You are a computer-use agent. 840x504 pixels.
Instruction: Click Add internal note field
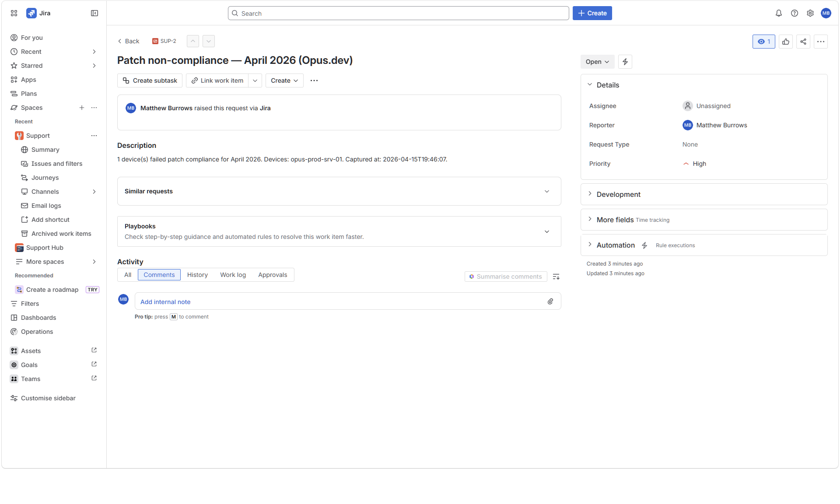tap(348, 301)
